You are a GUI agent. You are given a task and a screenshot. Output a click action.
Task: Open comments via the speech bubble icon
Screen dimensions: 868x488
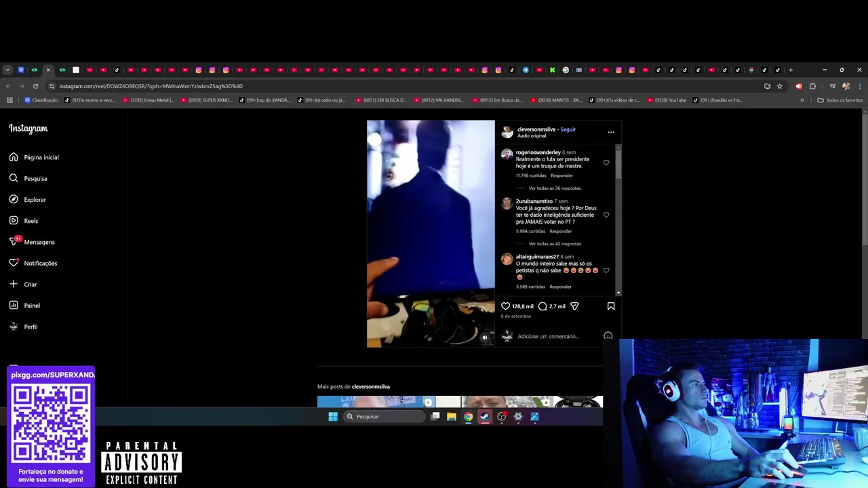pos(542,306)
